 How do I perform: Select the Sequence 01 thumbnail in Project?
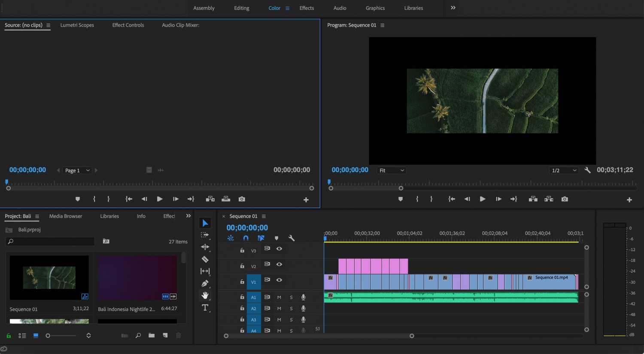[49, 278]
